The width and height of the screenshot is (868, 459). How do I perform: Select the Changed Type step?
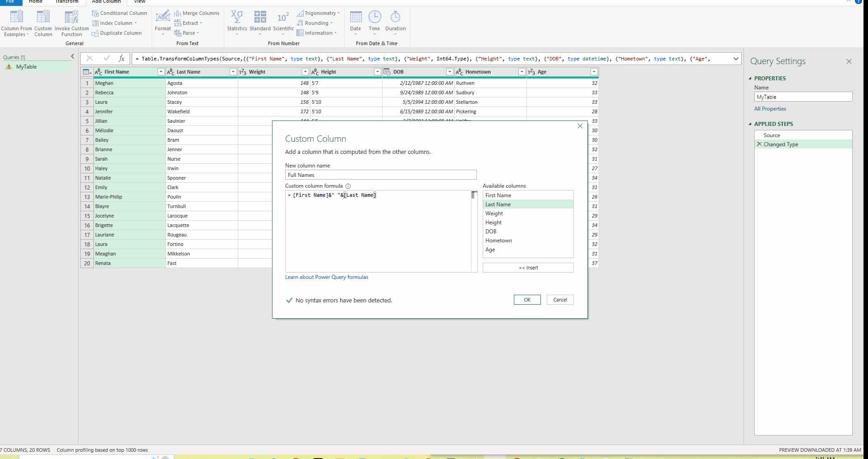pos(803,144)
